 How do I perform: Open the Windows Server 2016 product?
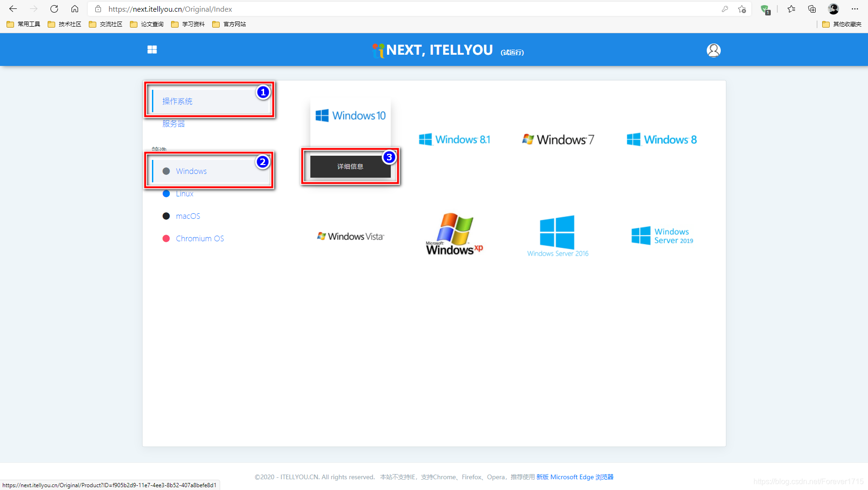558,236
